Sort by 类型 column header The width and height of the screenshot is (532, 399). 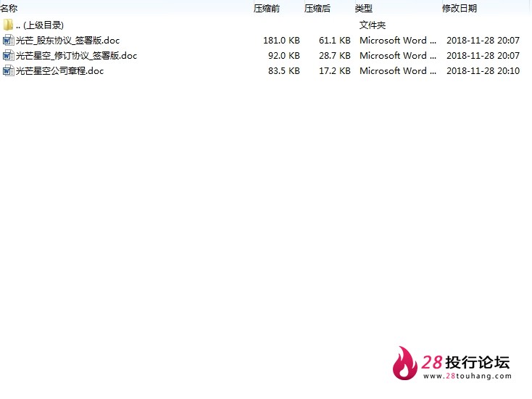pos(364,8)
